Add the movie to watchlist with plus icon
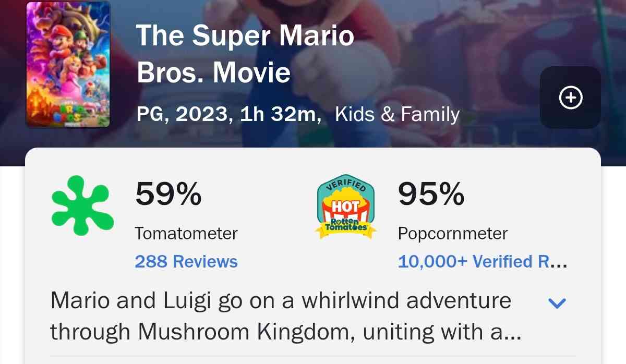626x364 pixels. [570, 98]
